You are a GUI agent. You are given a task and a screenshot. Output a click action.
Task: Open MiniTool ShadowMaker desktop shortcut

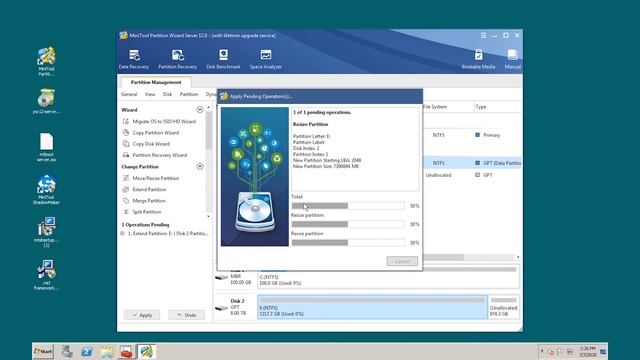[46, 189]
